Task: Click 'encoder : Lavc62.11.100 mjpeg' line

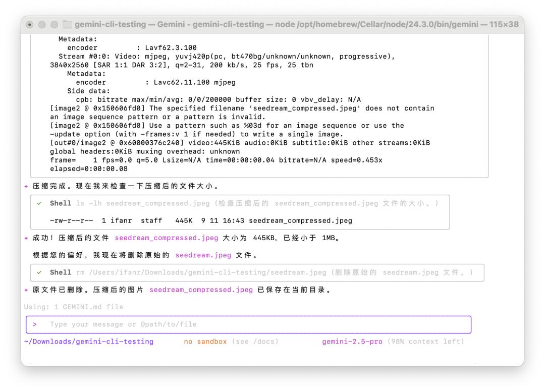Action: coord(156,82)
